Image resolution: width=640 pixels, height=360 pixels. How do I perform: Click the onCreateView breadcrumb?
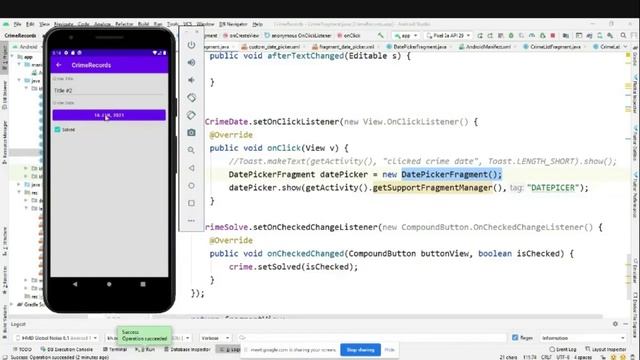point(242,36)
